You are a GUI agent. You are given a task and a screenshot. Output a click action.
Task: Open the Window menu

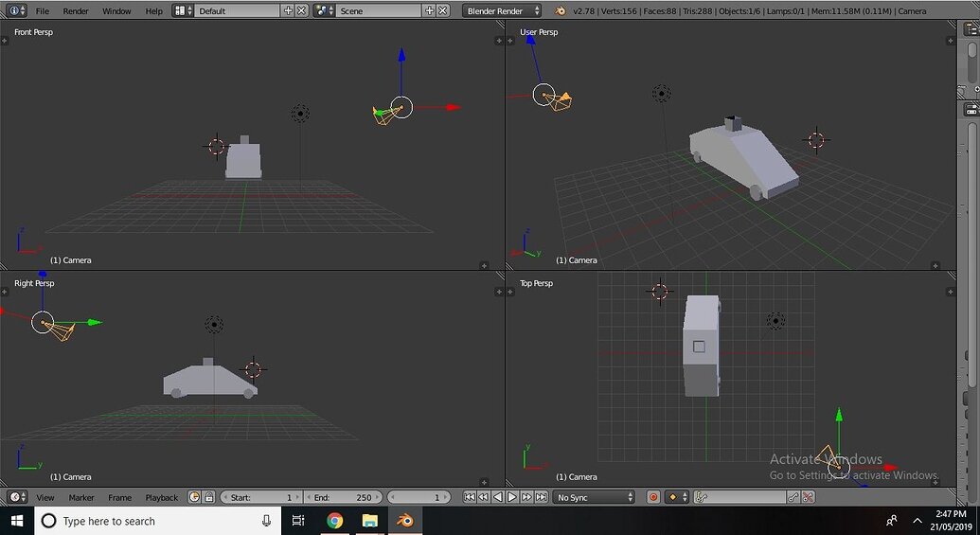[x=116, y=10]
